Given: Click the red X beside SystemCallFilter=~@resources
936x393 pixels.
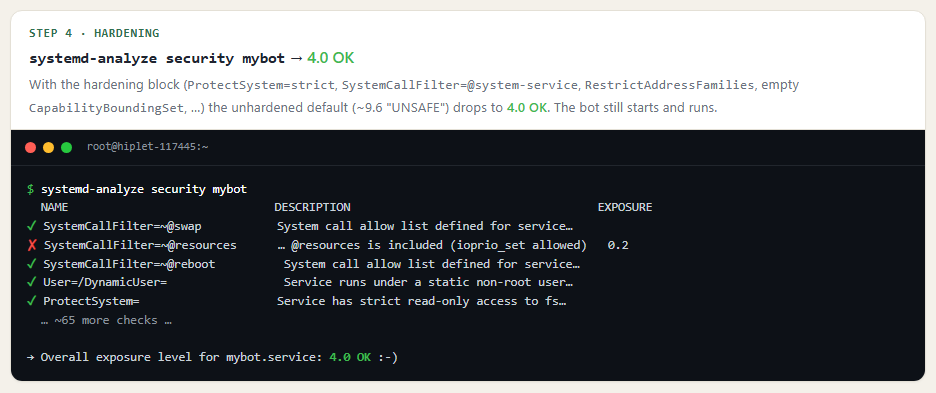Looking at the screenshot, I should coord(32,245).
